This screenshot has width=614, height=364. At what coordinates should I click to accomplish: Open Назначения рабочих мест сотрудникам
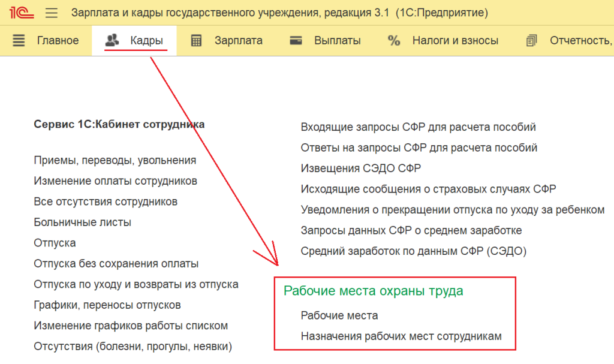click(401, 336)
